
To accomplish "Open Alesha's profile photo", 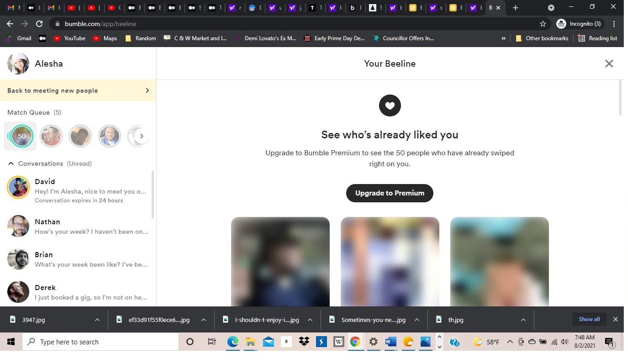I will click(18, 63).
